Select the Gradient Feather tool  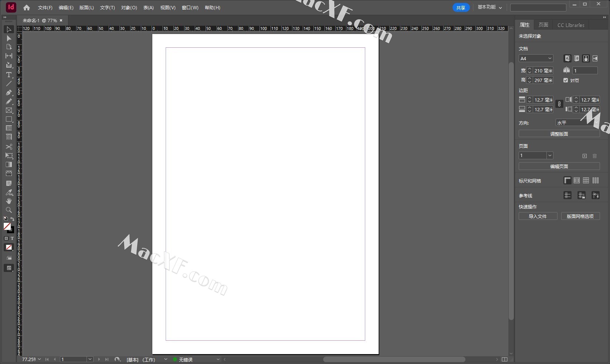tap(9, 173)
